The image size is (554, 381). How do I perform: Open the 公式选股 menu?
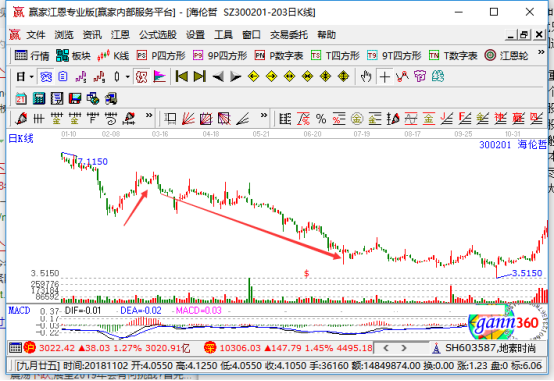point(158,35)
